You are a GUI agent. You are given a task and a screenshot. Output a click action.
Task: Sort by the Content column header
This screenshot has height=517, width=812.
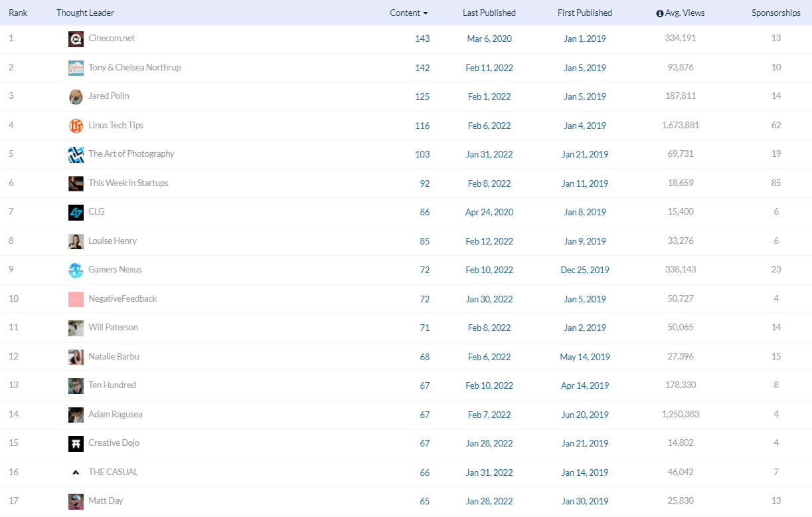(408, 13)
